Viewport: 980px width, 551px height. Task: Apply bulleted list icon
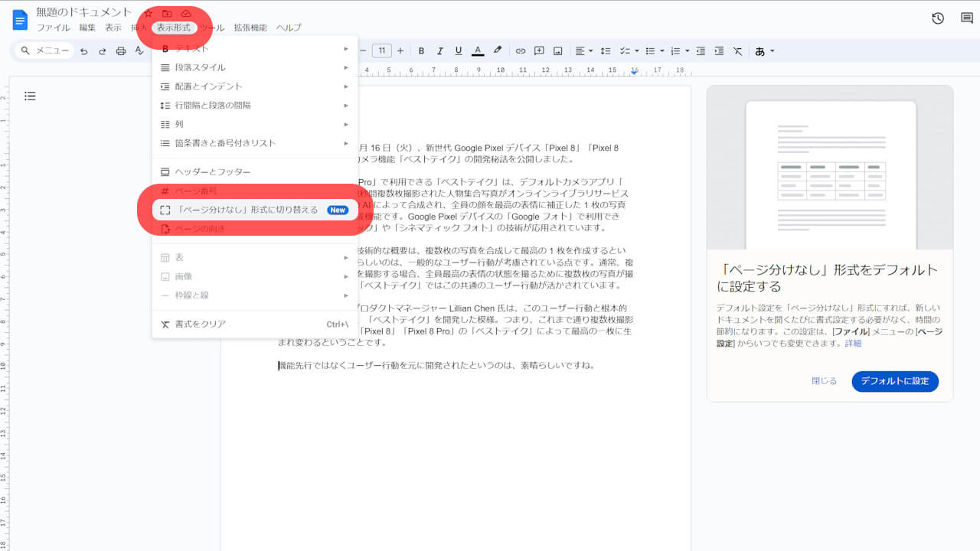point(650,51)
